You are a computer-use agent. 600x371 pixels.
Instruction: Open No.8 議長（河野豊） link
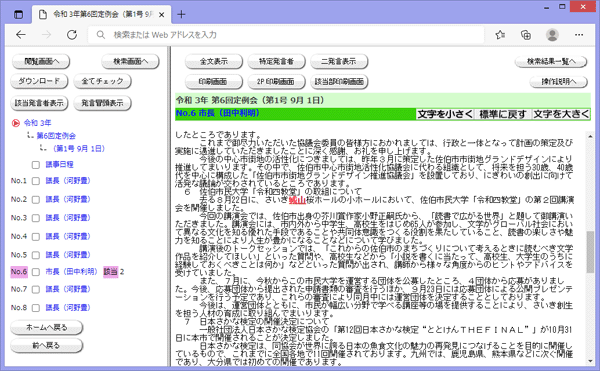[68, 308]
